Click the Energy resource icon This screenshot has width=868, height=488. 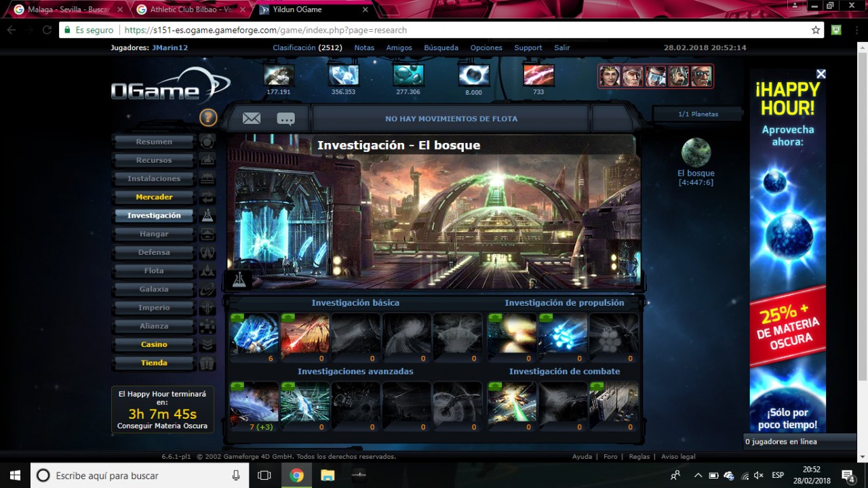[x=473, y=75]
